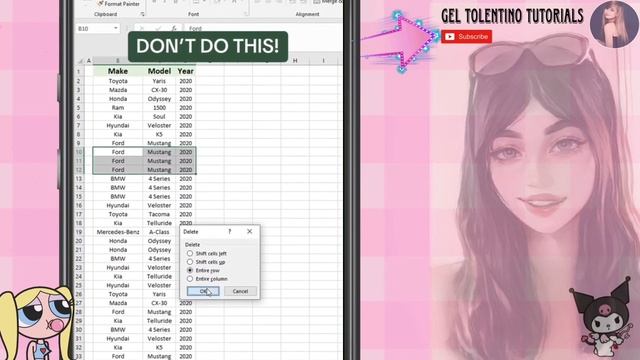Click the formula bar containing Ford
Screen dimensions: 640x360
pyautogui.click(x=263, y=29)
